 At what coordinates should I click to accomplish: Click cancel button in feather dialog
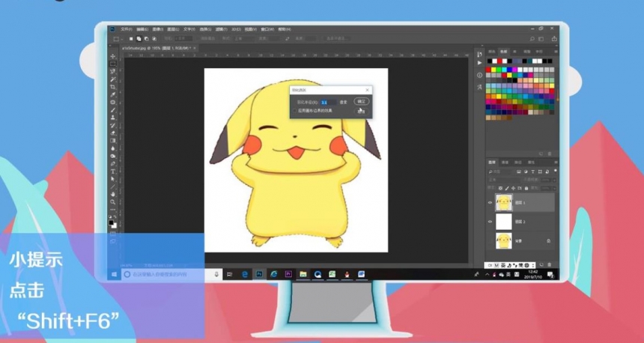[x=362, y=111]
